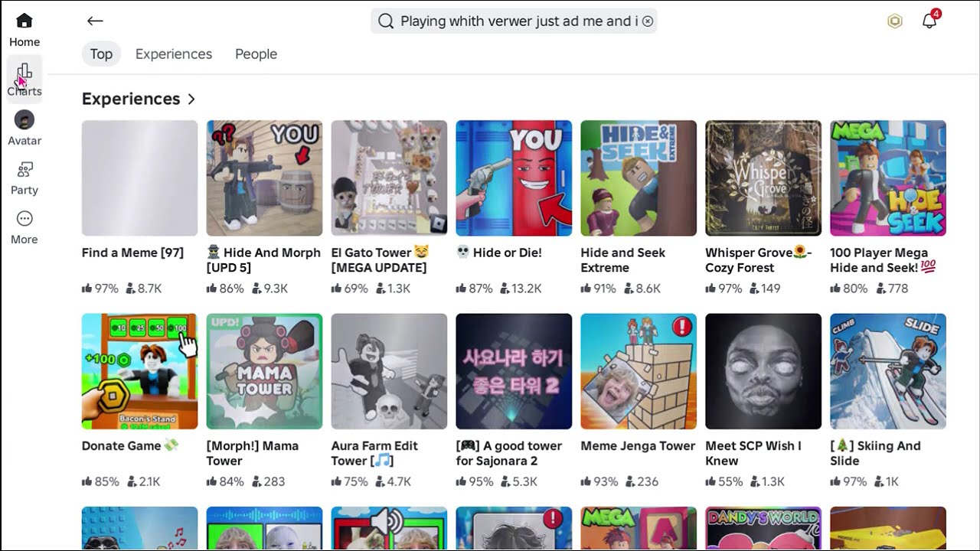Open the Experiences section heading
The height and width of the screenshot is (551, 980).
coord(131,99)
